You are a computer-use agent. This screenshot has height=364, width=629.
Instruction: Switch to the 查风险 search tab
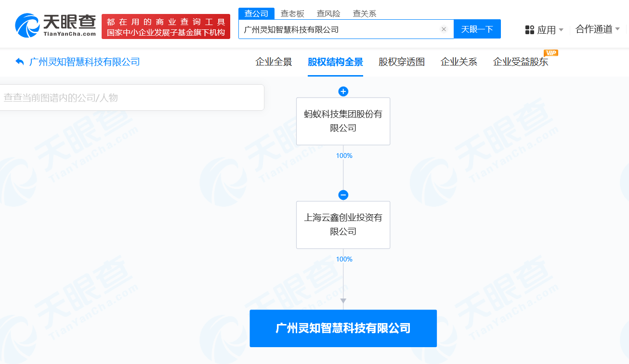[328, 13]
